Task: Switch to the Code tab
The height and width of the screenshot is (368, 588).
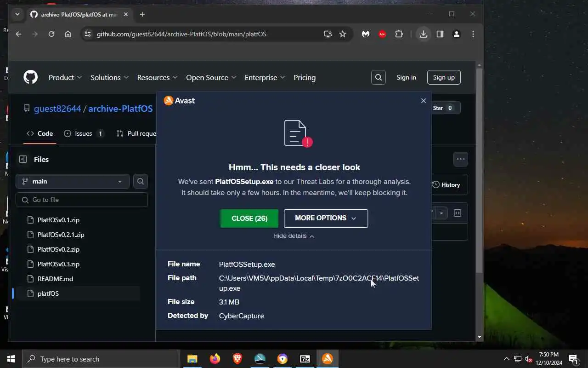Action: pyautogui.click(x=40, y=133)
